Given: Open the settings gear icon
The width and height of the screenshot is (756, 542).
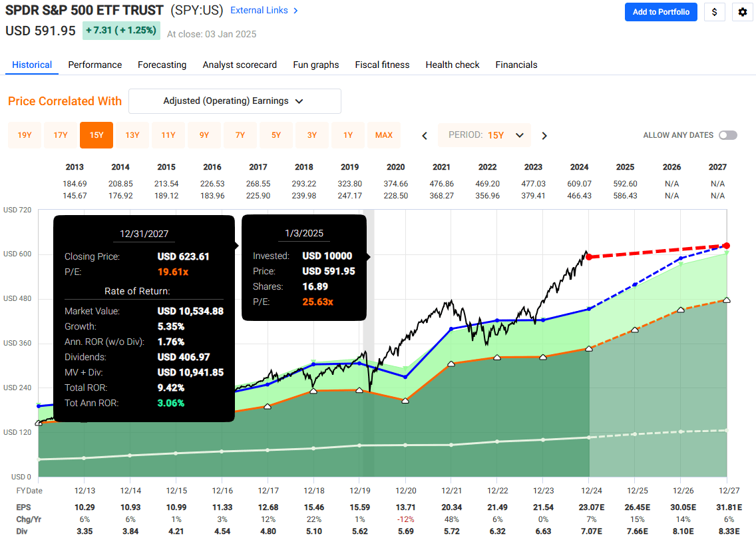Looking at the screenshot, I should click(x=742, y=12).
